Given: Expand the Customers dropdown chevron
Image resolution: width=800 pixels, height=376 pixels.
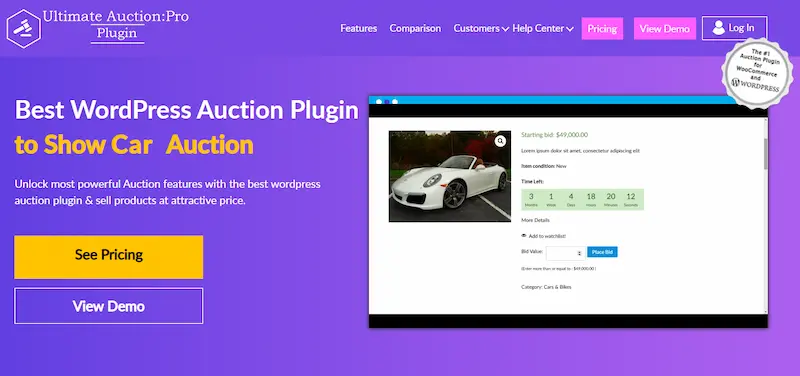Looking at the screenshot, I should point(506,29).
